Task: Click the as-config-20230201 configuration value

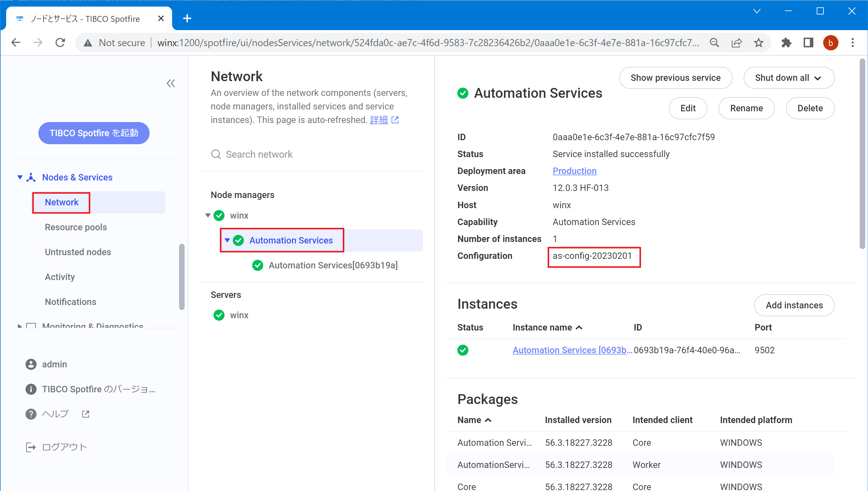Action: coord(592,256)
